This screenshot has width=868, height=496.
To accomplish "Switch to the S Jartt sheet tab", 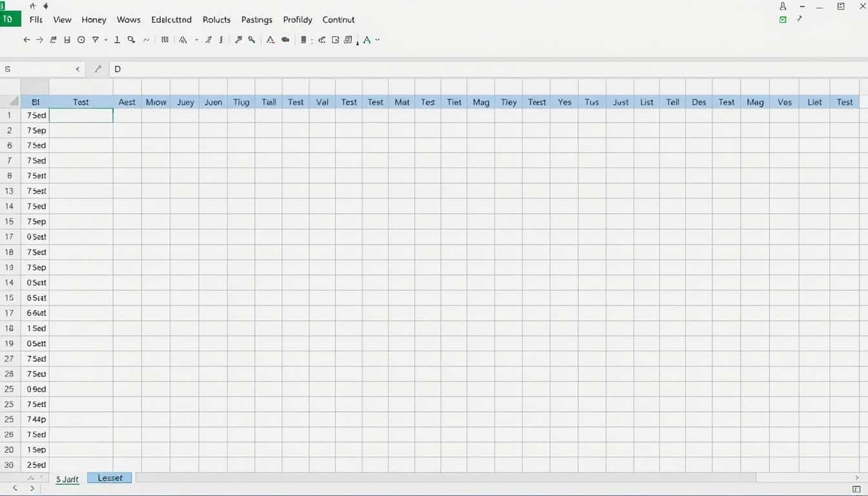I will [67, 479].
